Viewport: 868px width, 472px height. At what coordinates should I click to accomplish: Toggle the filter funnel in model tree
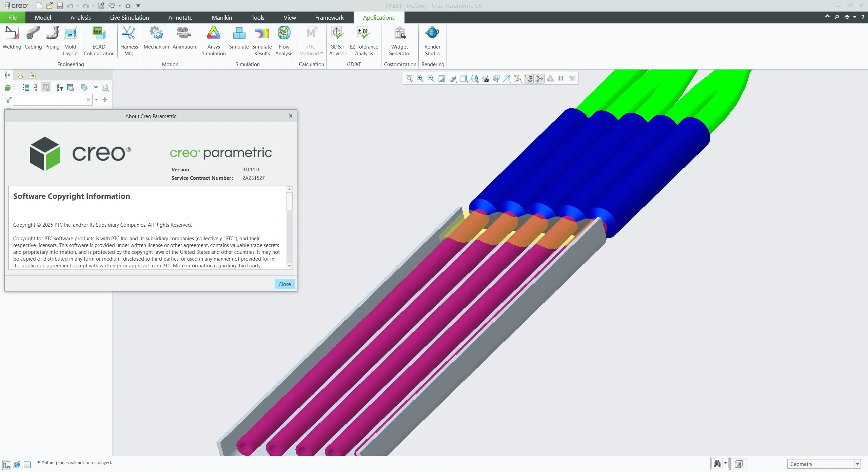pos(8,100)
